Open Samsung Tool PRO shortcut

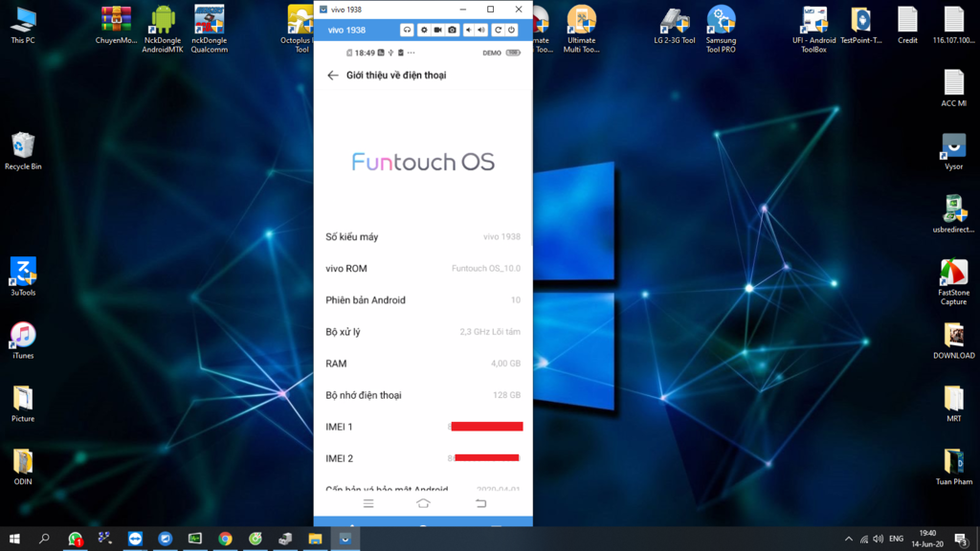point(721,29)
